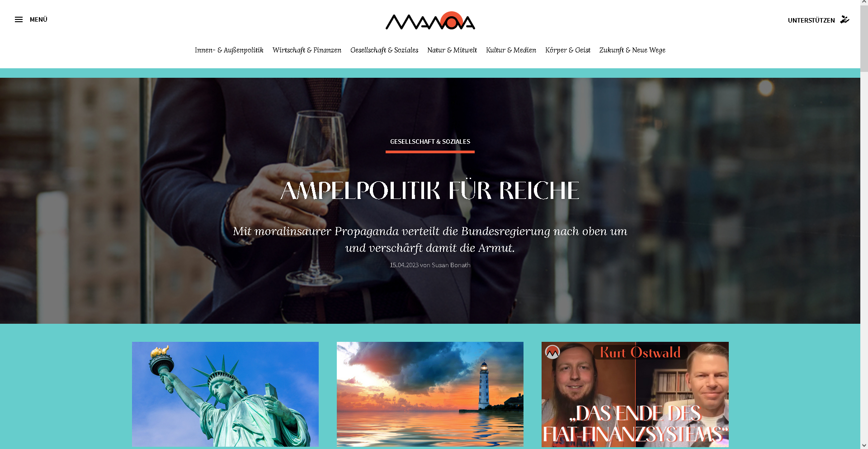Open the hamburger menu icon
Image resolution: width=868 pixels, height=449 pixels.
click(x=19, y=19)
